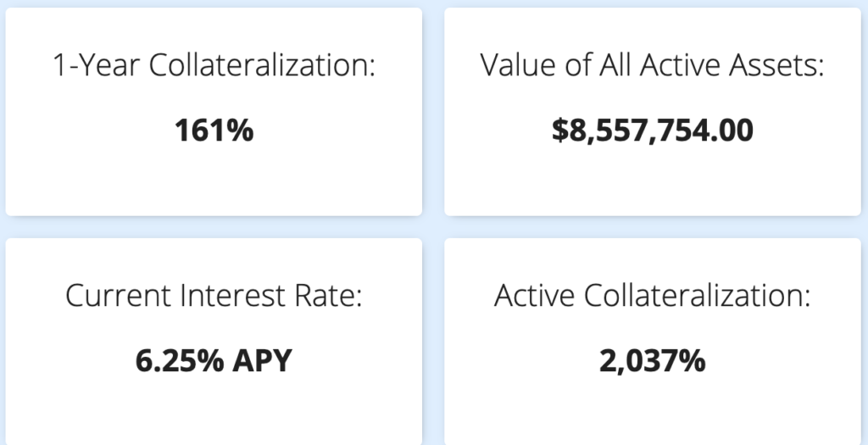Click the 1-Year Collateralization label
The height and width of the screenshot is (445, 868).
[214, 65]
